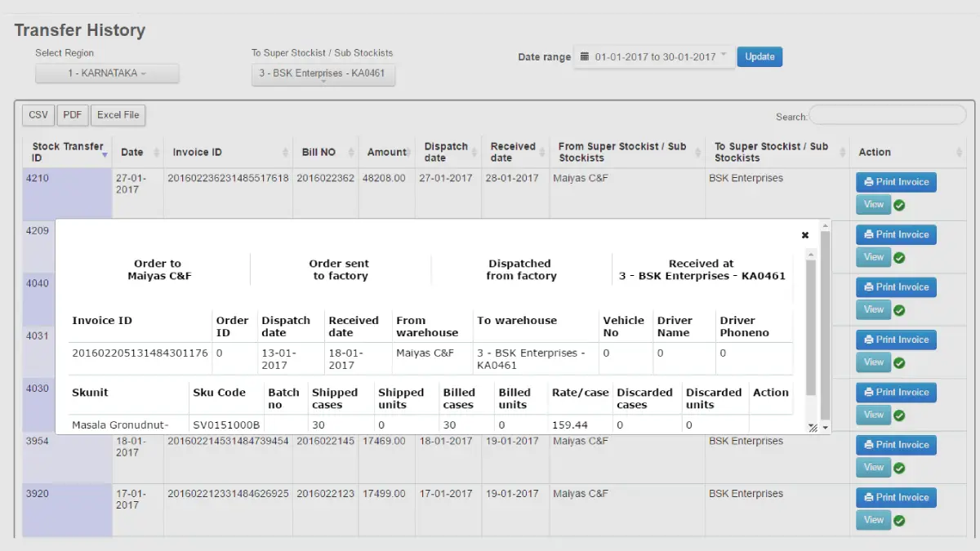Sort by From Super Stockist column
The height and width of the screenshot is (551, 980).
pos(627,152)
